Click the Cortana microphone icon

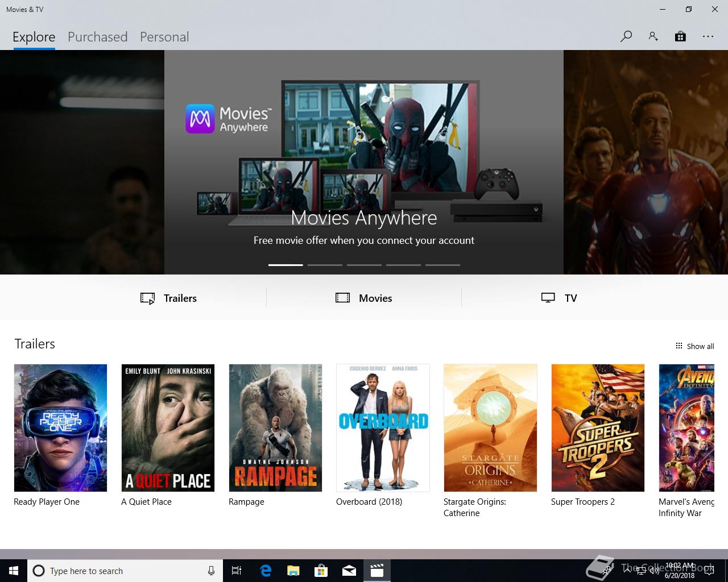[211, 571]
